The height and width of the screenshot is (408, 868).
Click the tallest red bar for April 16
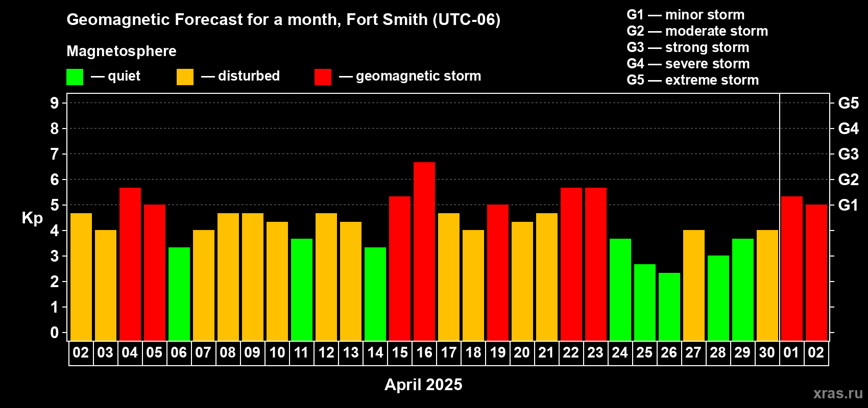coord(424,251)
